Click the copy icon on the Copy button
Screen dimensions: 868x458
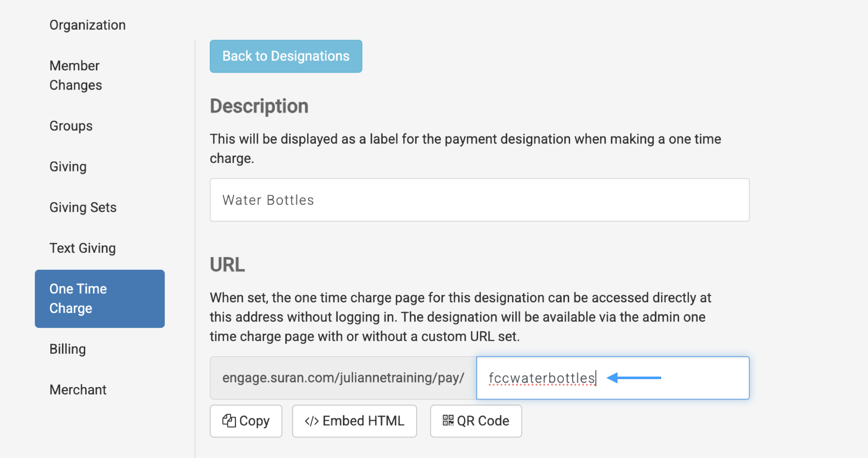[x=229, y=421]
